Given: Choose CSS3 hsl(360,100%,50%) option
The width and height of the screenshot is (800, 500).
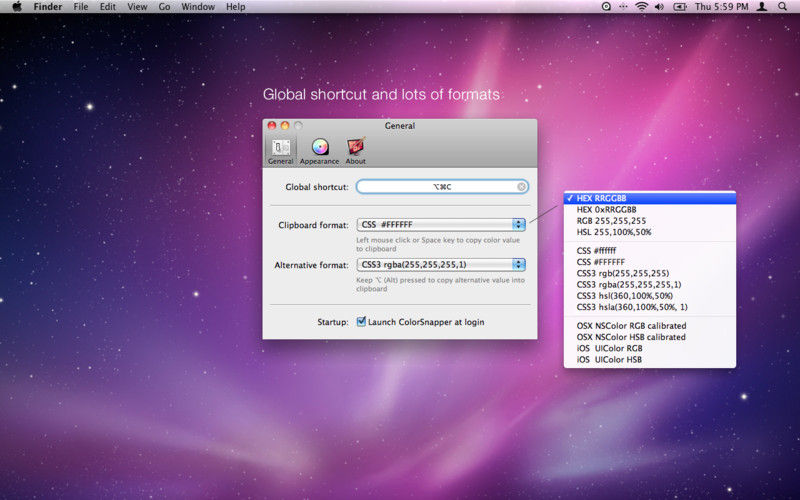Looking at the screenshot, I should tap(649, 295).
